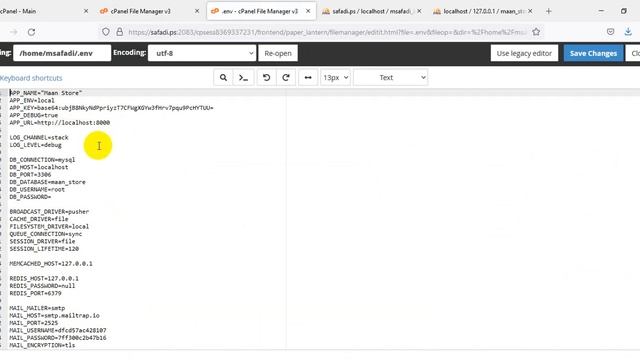Click the Pocket save icon
The image size is (640, 360).
610,32
